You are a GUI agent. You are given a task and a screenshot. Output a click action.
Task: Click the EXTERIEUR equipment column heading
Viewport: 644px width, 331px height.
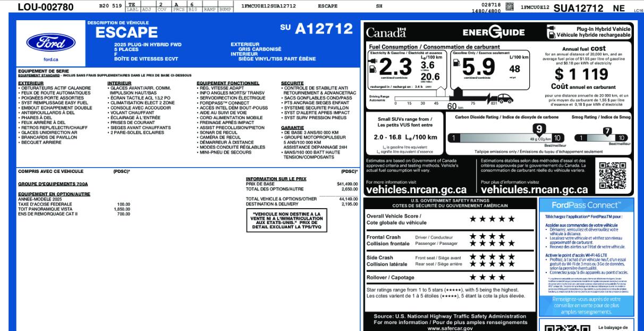(x=31, y=83)
